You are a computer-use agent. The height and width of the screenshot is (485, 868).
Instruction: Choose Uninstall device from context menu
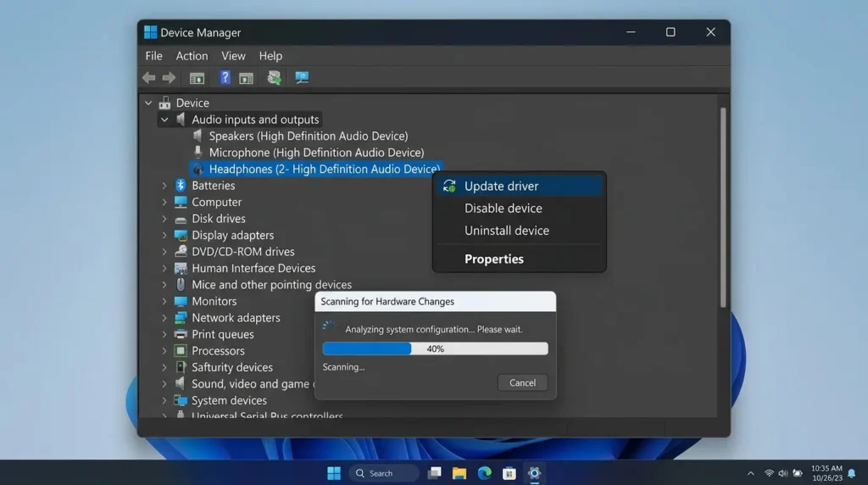point(520,231)
